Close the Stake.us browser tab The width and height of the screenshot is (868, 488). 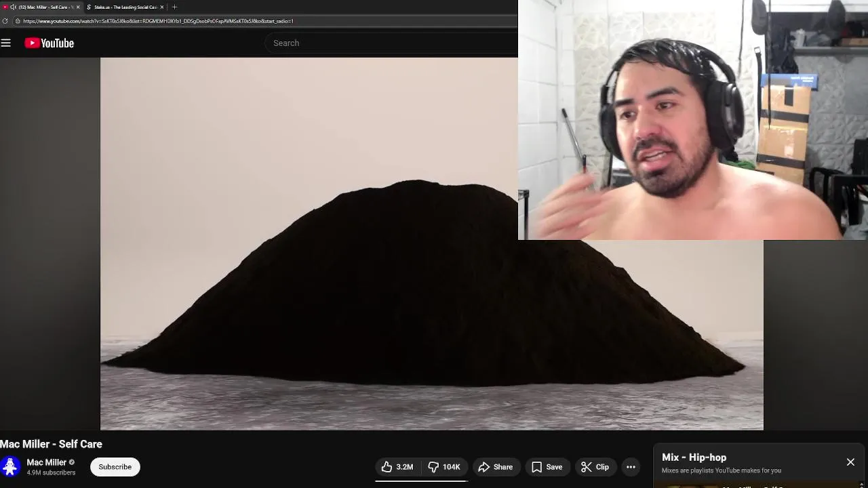[162, 7]
